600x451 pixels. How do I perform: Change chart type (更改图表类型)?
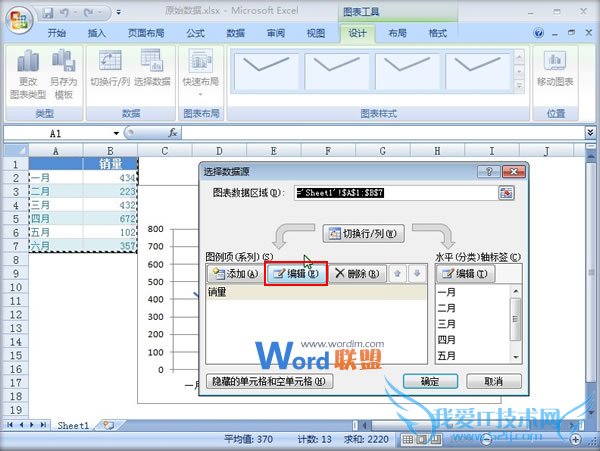click(28, 75)
